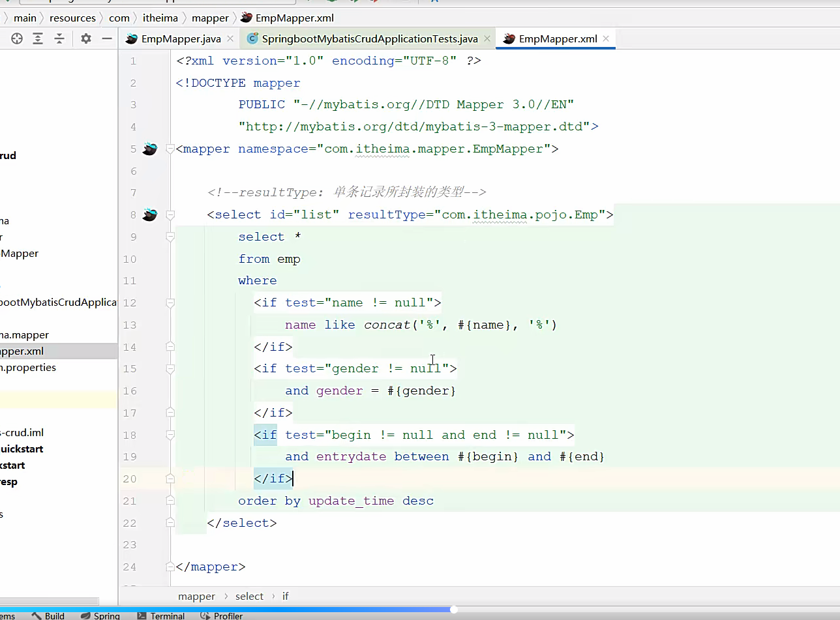Collapse the name if-block fold on line 12
Viewport: 840px width, 620px height.
(x=170, y=303)
